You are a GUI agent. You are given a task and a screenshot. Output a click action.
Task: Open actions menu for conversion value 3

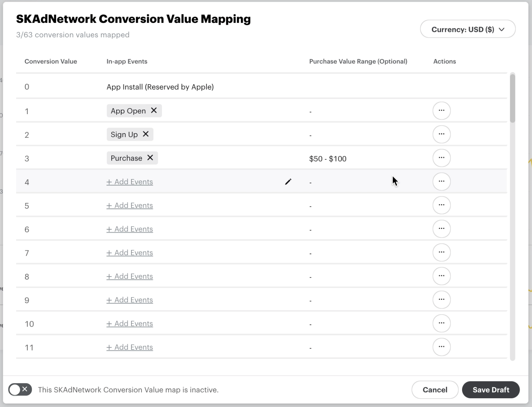442,158
